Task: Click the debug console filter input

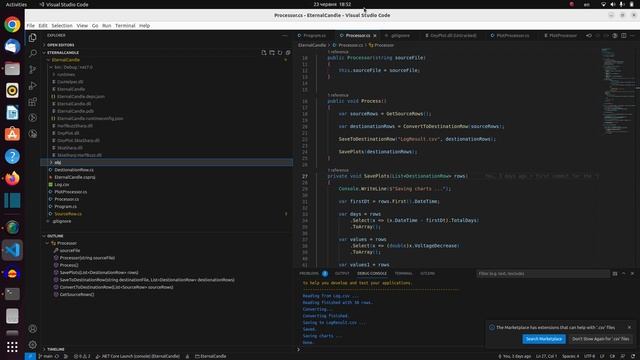Action: 543,273
